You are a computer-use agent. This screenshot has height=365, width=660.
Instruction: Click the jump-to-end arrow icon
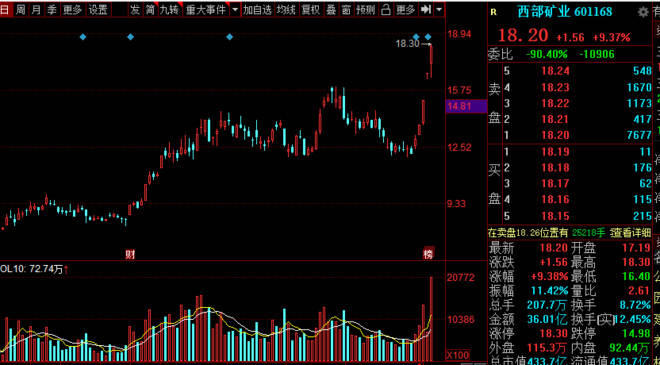(426, 9)
